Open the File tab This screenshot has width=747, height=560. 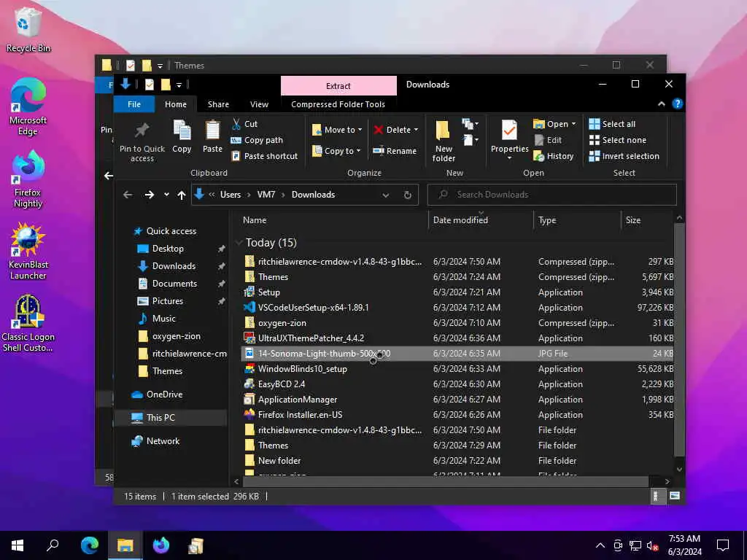coord(134,104)
